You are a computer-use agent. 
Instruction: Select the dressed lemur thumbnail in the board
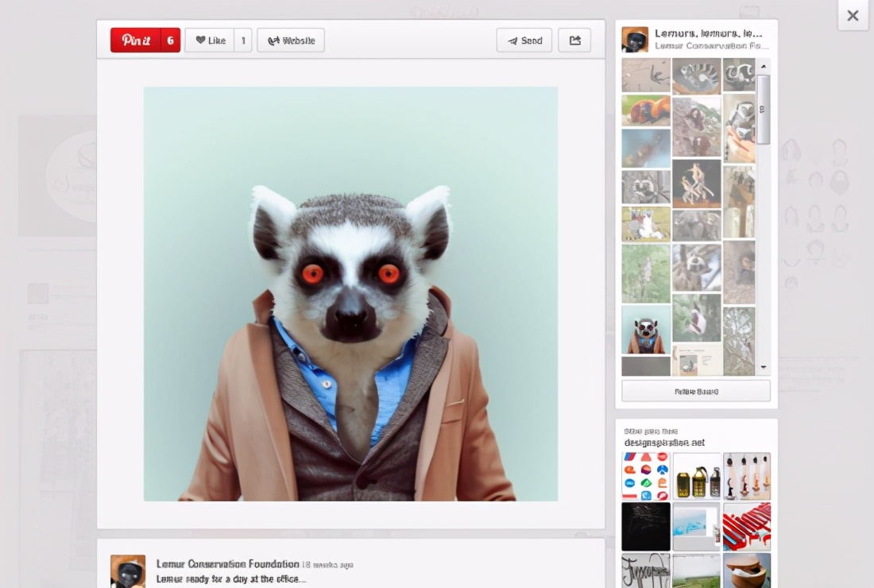[x=646, y=330]
